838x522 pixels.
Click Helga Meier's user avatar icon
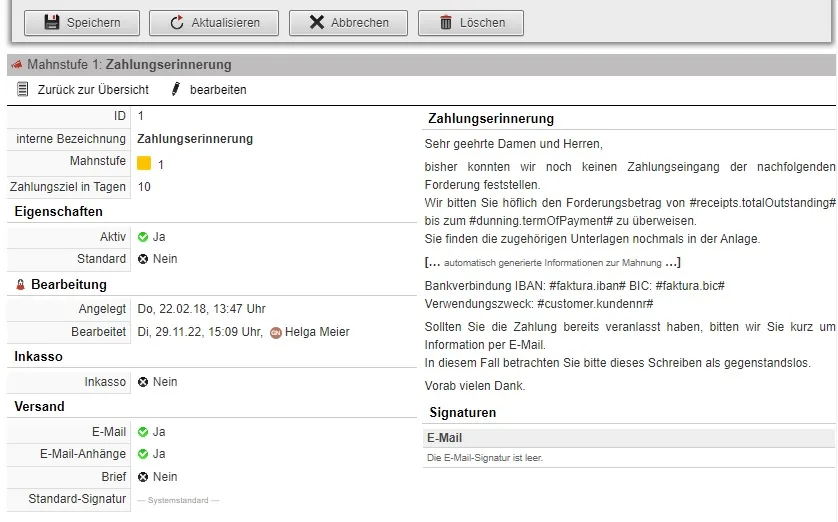[276, 332]
